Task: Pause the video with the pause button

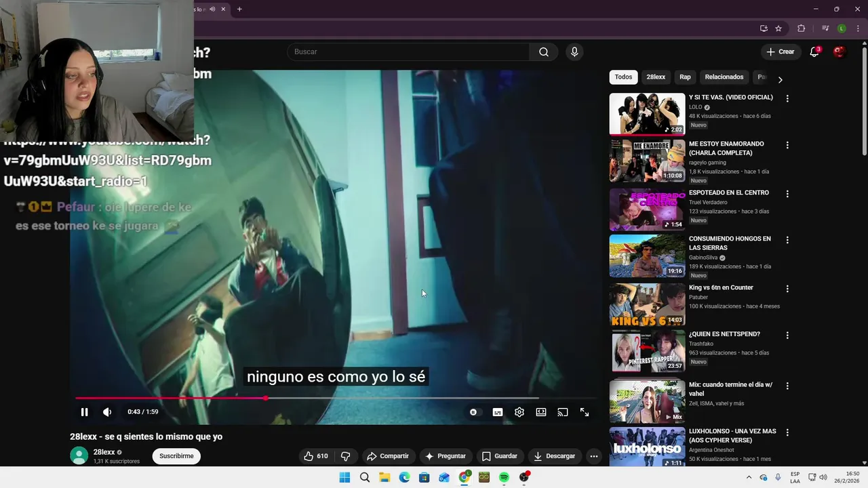Action: click(x=84, y=412)
